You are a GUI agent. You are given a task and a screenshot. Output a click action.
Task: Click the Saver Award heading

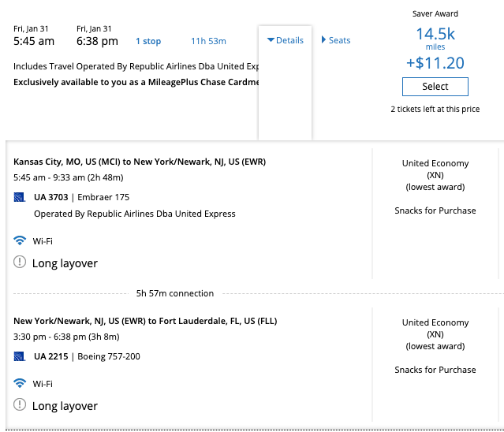(435, 13)
